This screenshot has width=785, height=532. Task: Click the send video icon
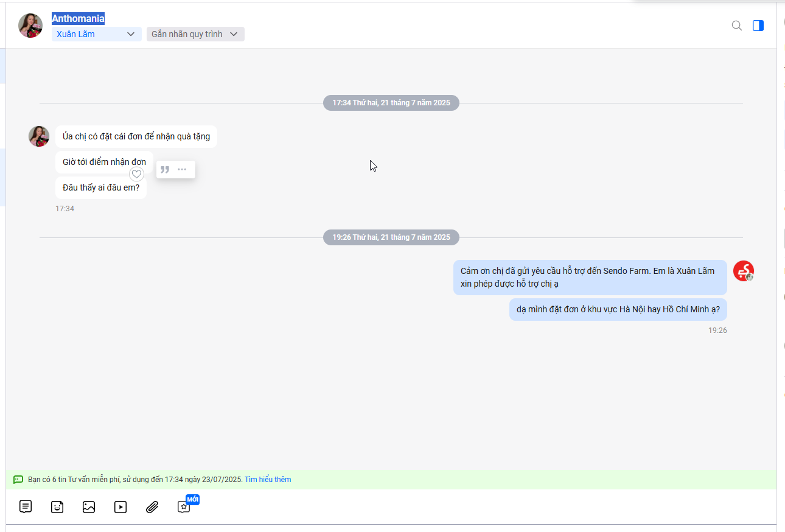120,506
